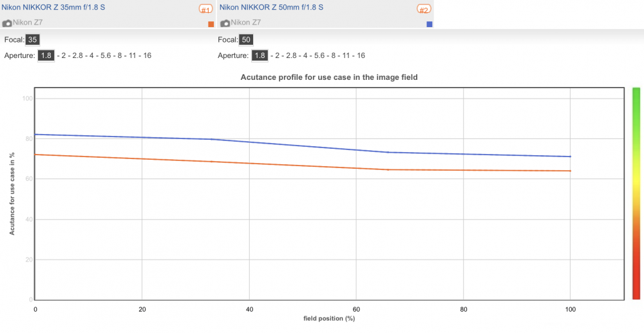Select aperture 2.8 for the 35mm lens
The height and width of the screenshot is (333, 644).
(78, 55)
